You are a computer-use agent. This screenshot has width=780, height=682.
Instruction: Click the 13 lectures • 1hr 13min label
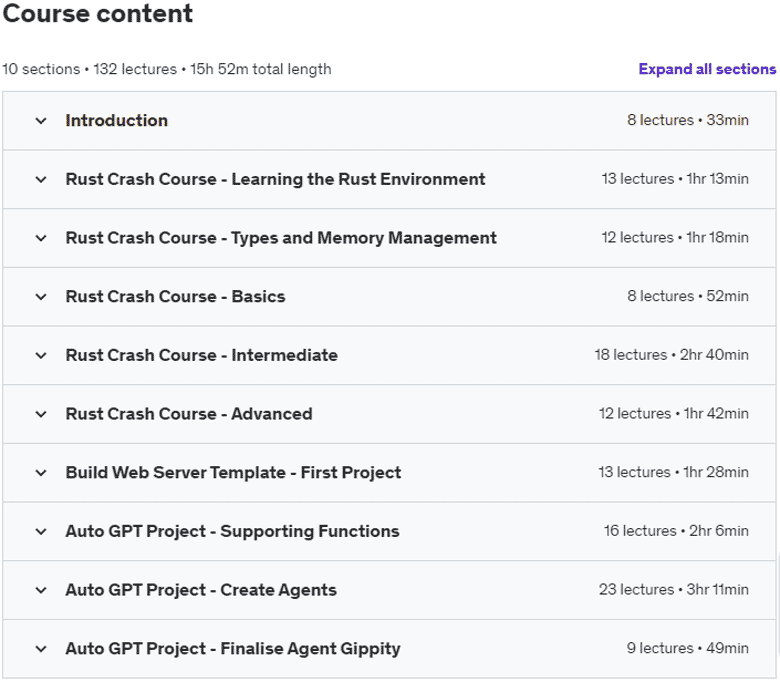[x=675, y=179]
